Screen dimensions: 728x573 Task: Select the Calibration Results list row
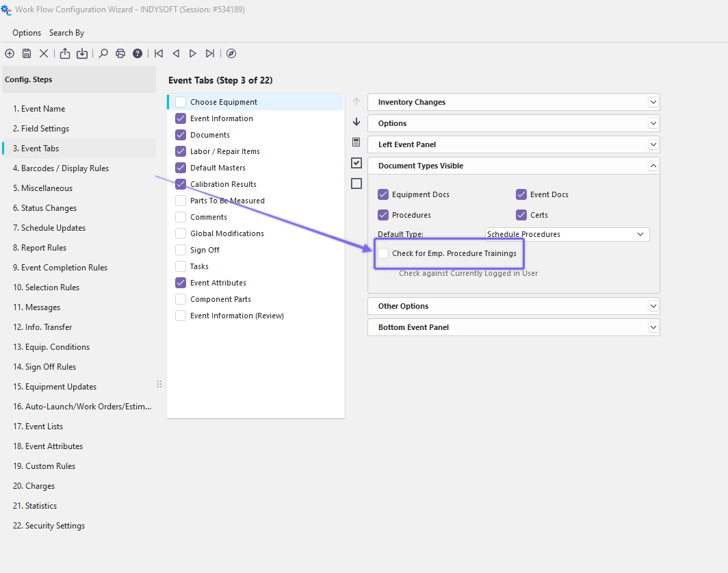(223, 184)
